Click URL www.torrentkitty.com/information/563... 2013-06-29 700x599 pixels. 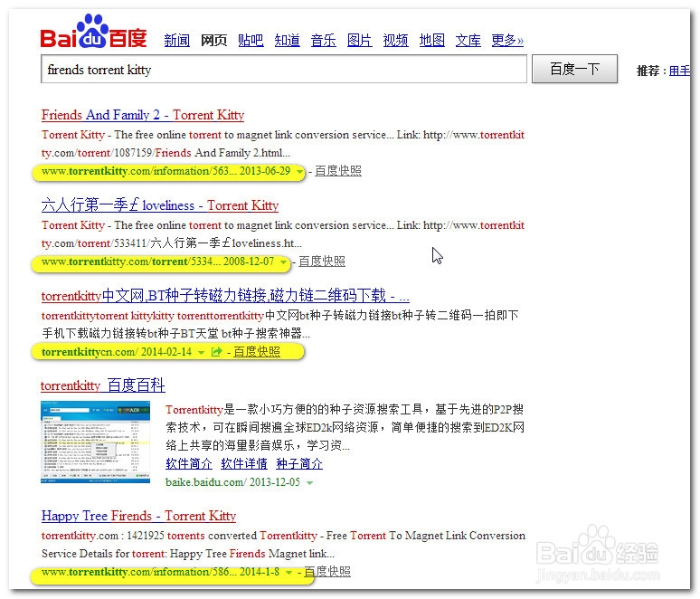pyautogui.click(x=166, y=171)
